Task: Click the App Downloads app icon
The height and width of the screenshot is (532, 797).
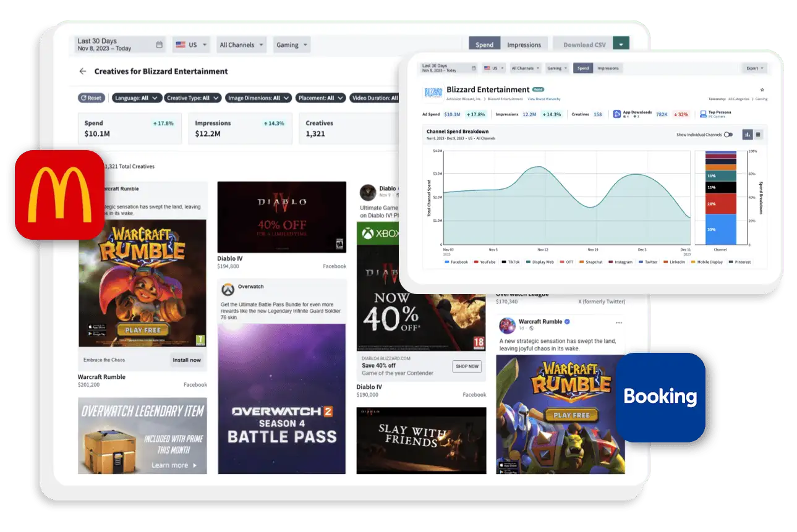Action: coord(616,114)
